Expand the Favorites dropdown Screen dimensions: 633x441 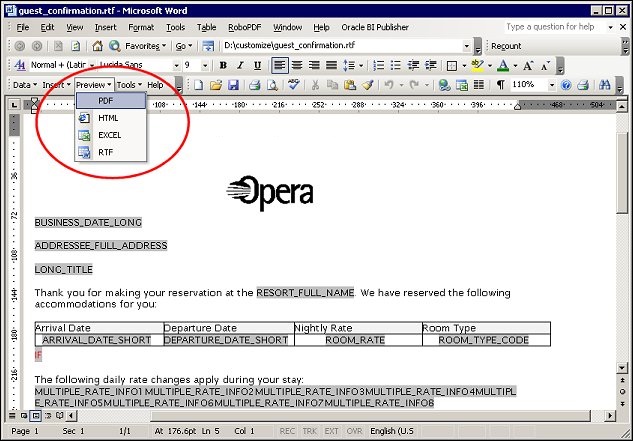(165, 46)
